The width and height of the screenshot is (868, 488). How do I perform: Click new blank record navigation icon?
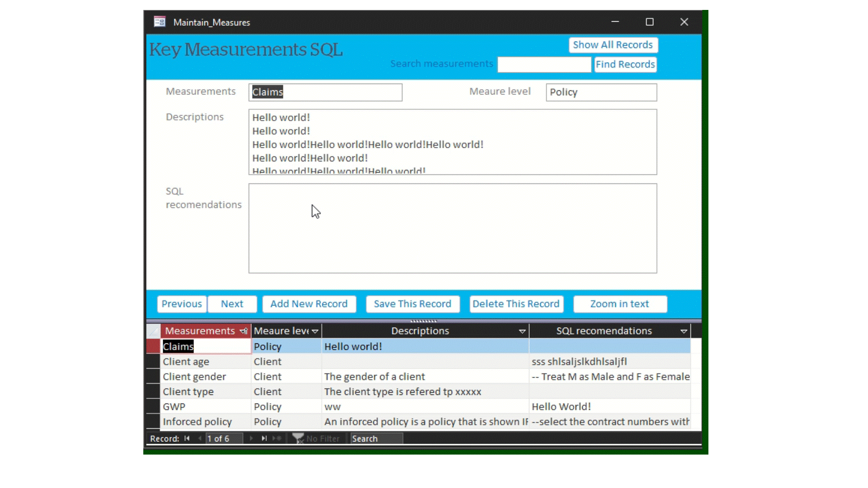point(277,438)
